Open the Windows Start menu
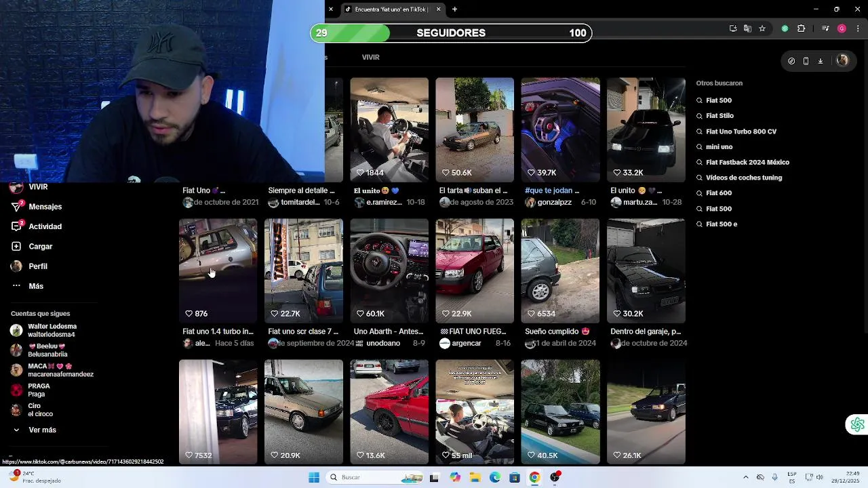This screenshot has height=488, width=868. [x=314, y=477]
